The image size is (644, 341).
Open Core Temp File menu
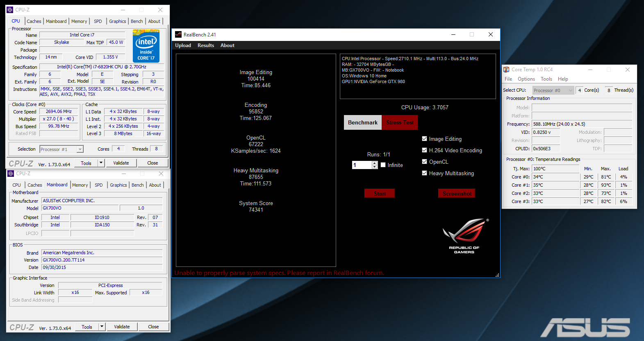point(508,79)
